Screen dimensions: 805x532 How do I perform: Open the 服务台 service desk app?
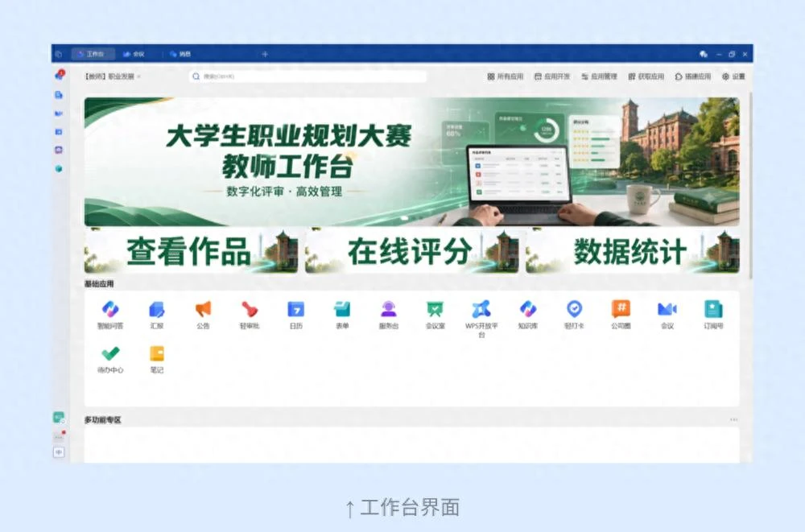click(389, 314)
